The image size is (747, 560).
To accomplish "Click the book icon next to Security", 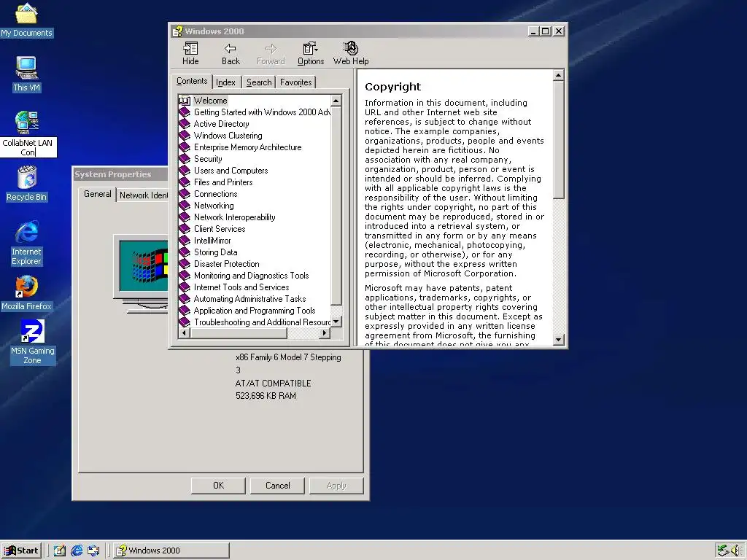I will click(185, 159).
